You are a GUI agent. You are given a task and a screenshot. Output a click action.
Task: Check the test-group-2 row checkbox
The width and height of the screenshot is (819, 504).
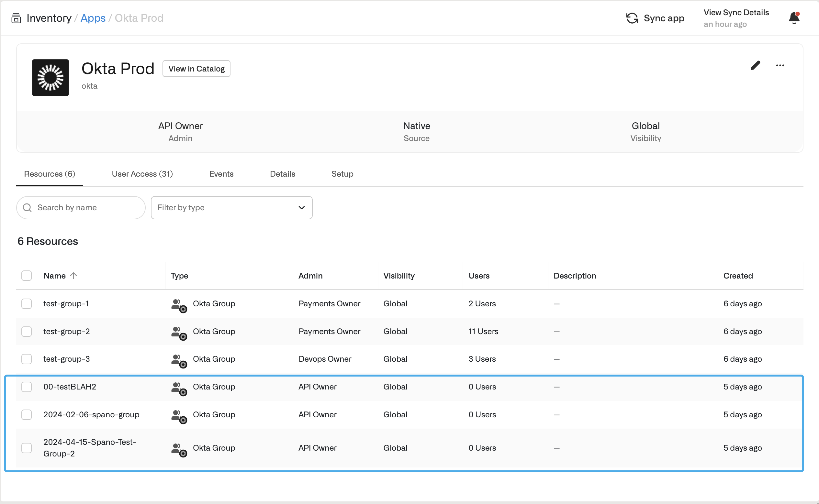(27, 331)
